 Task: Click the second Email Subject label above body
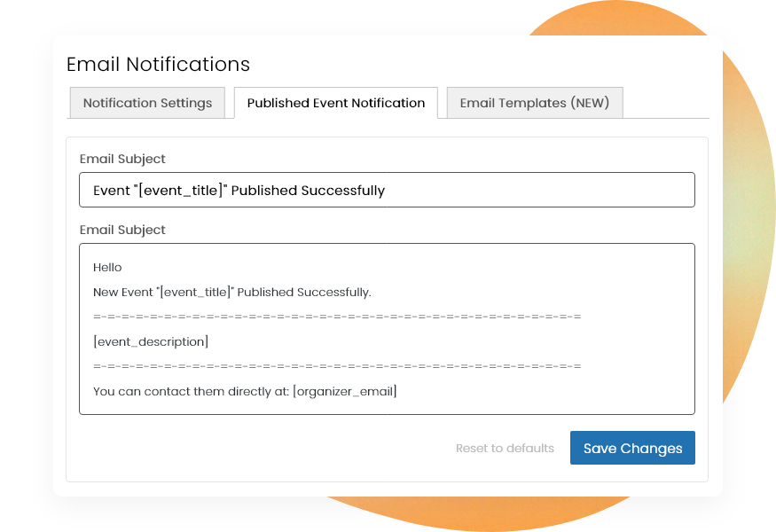click(122, 230)
